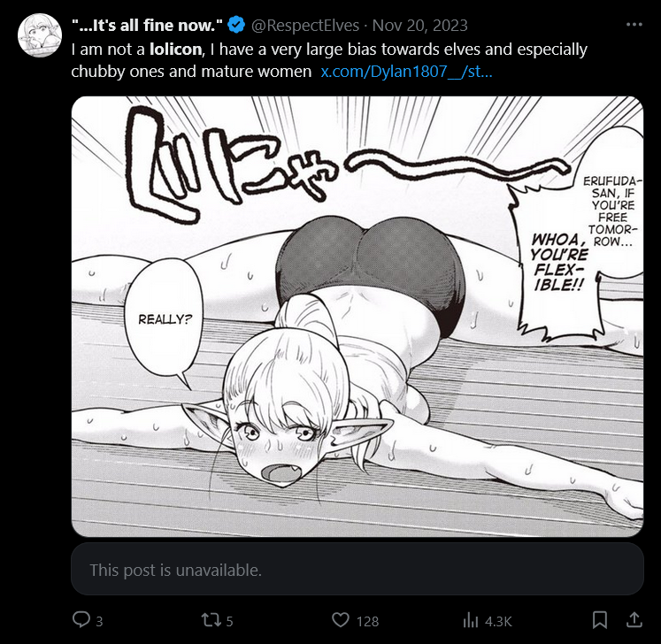
Task: Open the three-dot more options menu
Action: pos(634,25)
